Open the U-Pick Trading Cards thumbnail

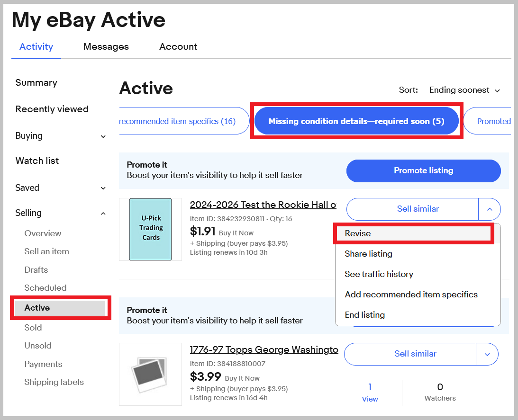(150, 230)
